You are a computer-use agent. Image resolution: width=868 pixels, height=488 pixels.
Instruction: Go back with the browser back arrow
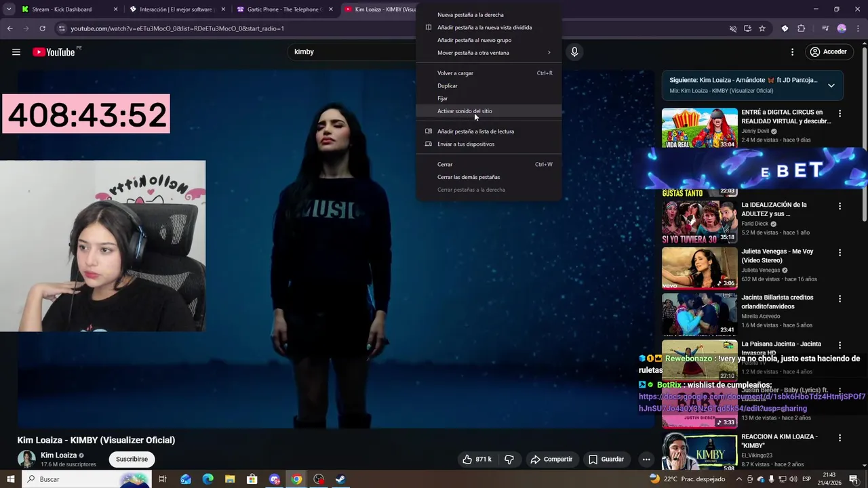pos(9,28)
